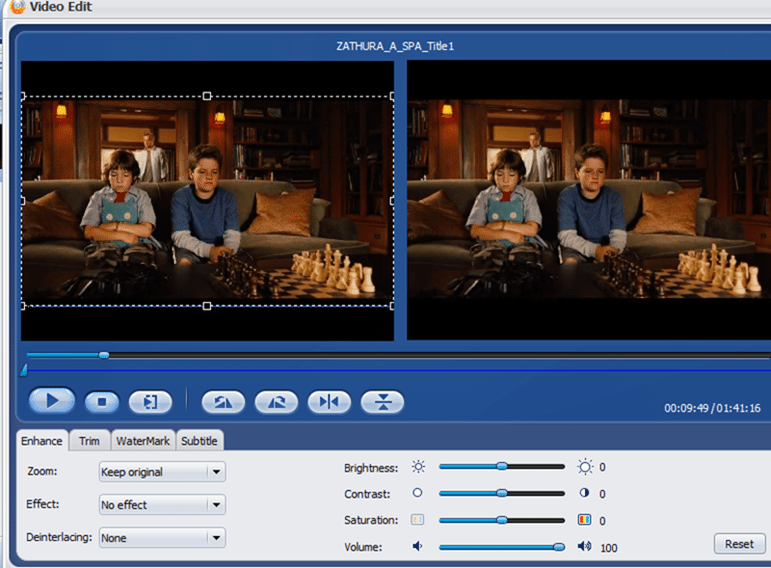
Task: Click the Volume slider handle
Action: coord(559,547)
